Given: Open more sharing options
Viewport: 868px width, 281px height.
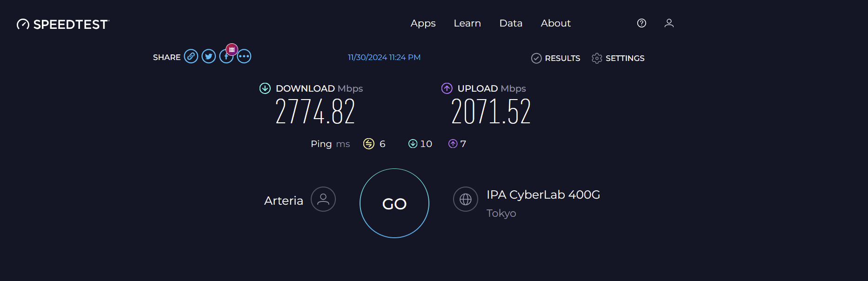Looking at the screenshot, I should click(244, 56).
